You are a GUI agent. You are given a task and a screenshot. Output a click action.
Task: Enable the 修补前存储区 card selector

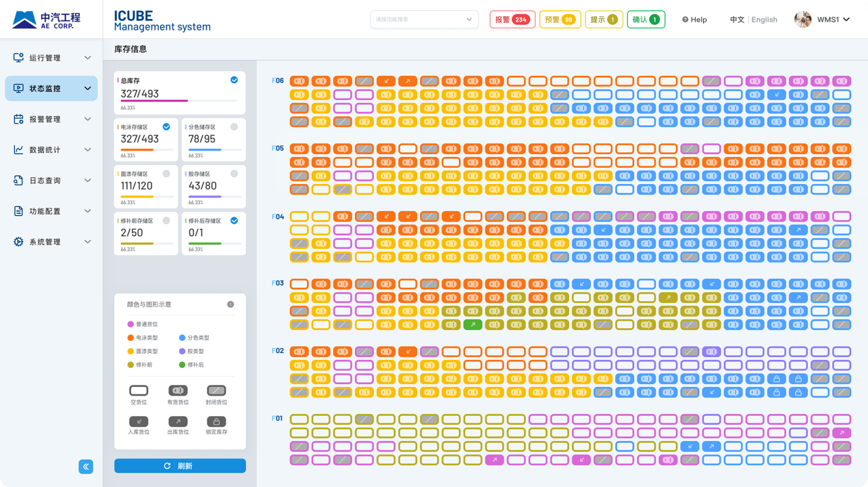click(166, 221)
